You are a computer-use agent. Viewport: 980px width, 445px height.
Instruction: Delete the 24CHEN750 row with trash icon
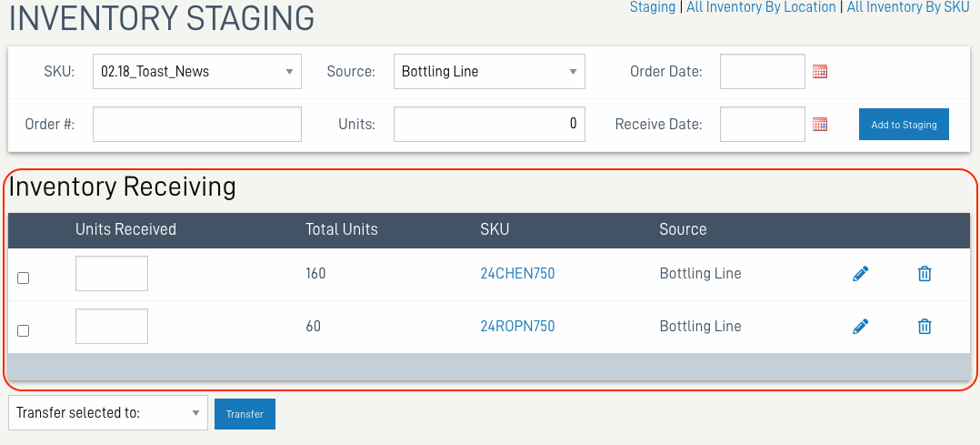point(925,274)
